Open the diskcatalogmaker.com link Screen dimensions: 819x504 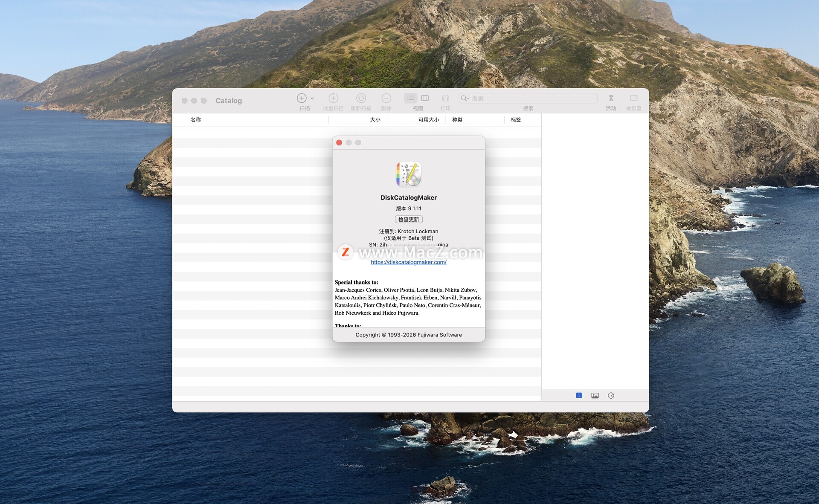[408, 262]
